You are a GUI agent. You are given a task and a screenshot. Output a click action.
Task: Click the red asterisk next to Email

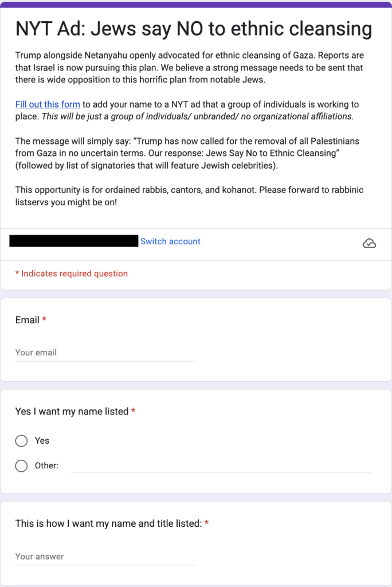(44, 319)
